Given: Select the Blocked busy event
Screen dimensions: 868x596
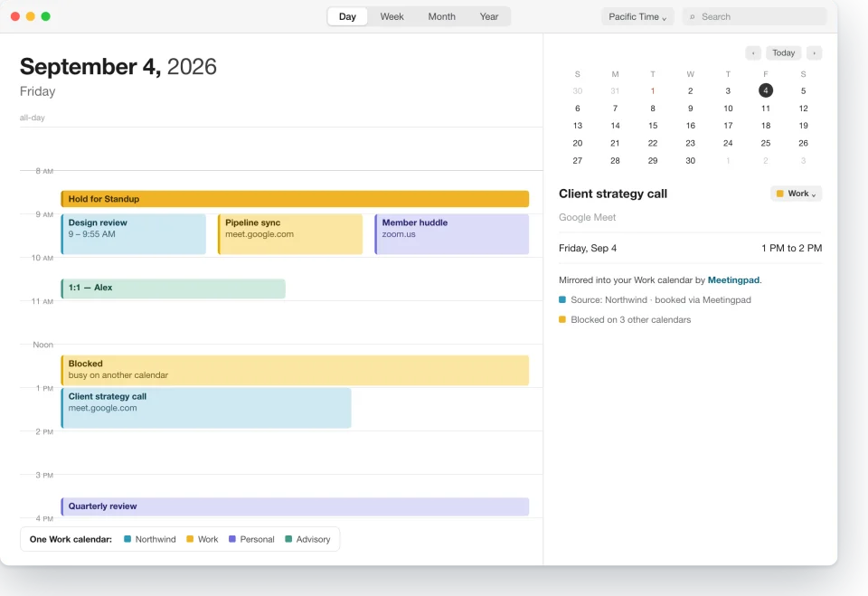Looking at the screenshot, I should tap(295, 370).
